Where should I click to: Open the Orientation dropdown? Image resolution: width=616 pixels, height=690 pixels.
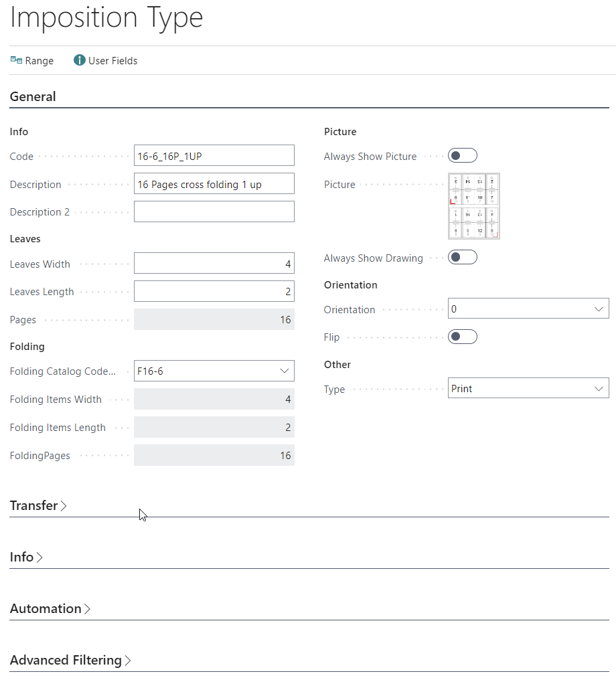(x=598, y=309)
